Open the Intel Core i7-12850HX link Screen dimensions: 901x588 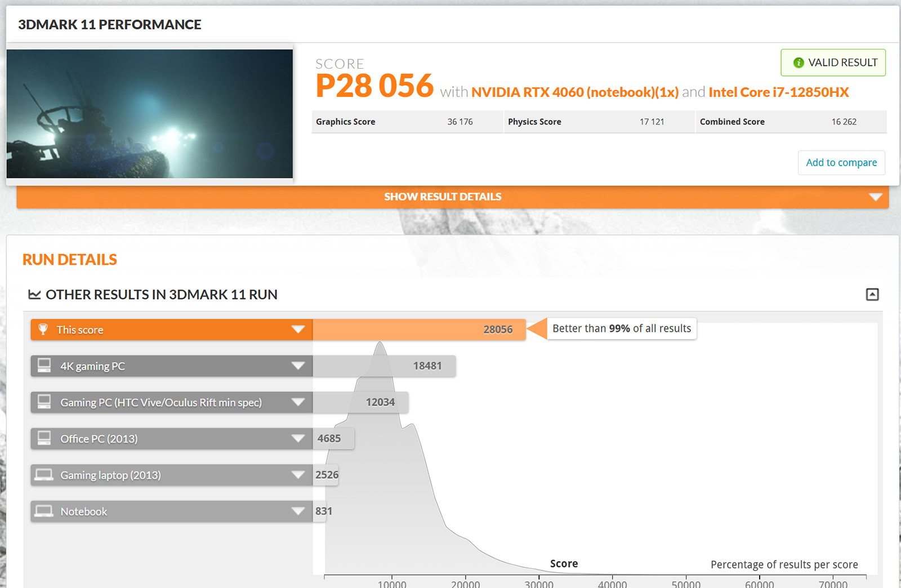pos(779,92)
